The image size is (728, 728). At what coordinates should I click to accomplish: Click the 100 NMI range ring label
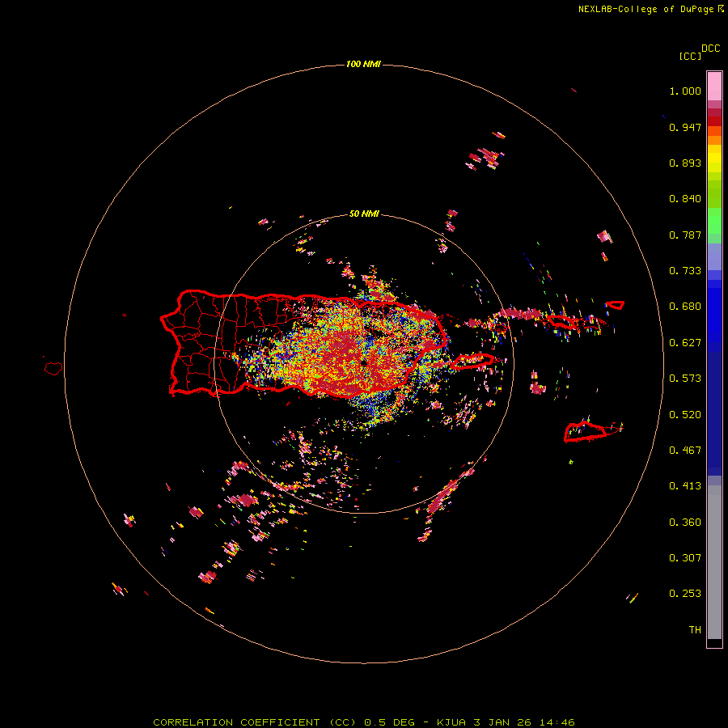pyautogui.click(x=363, y=64)
